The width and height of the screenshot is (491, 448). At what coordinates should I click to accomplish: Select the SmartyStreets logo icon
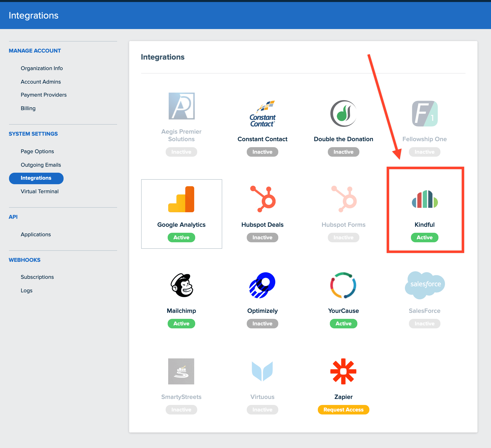[x=181, y=371]
